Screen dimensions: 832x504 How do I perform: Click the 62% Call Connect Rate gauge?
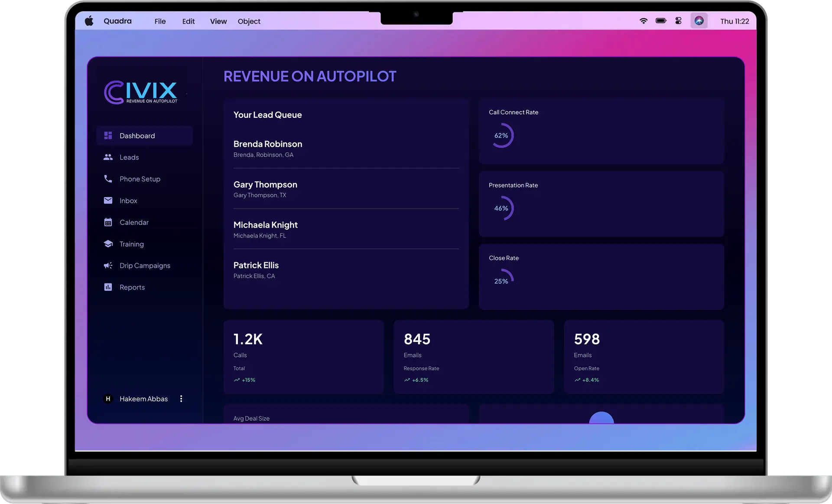(502, 136)
